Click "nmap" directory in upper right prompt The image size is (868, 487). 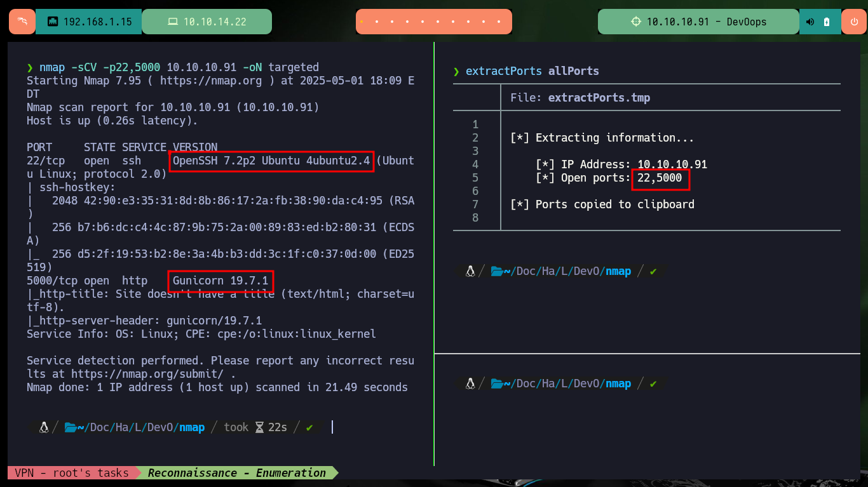pyautogui.click(x=618, y=271)
